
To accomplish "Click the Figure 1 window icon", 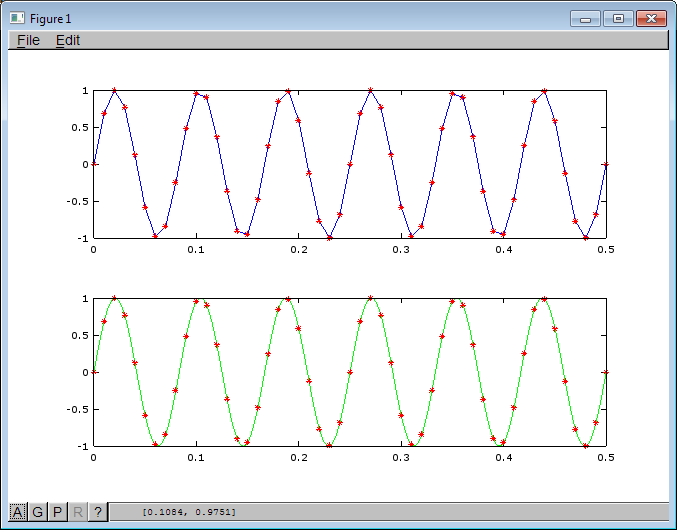I will [x=17, y=18].
